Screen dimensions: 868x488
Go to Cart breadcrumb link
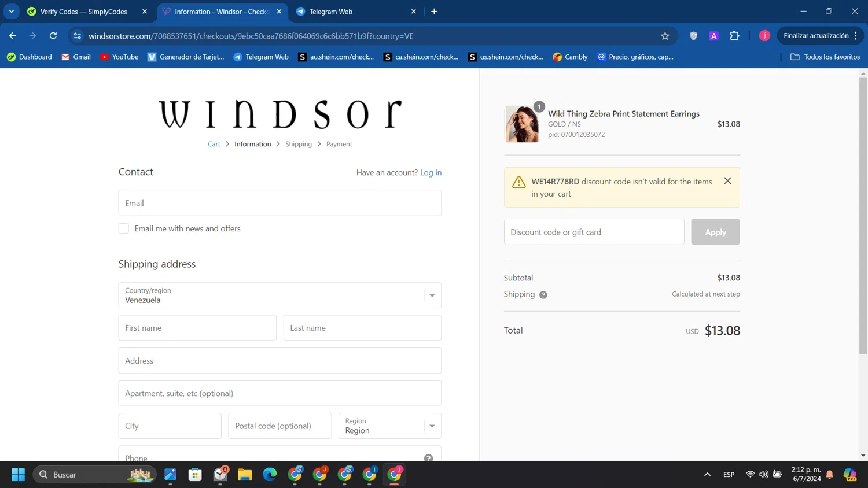tap(214, 144)
